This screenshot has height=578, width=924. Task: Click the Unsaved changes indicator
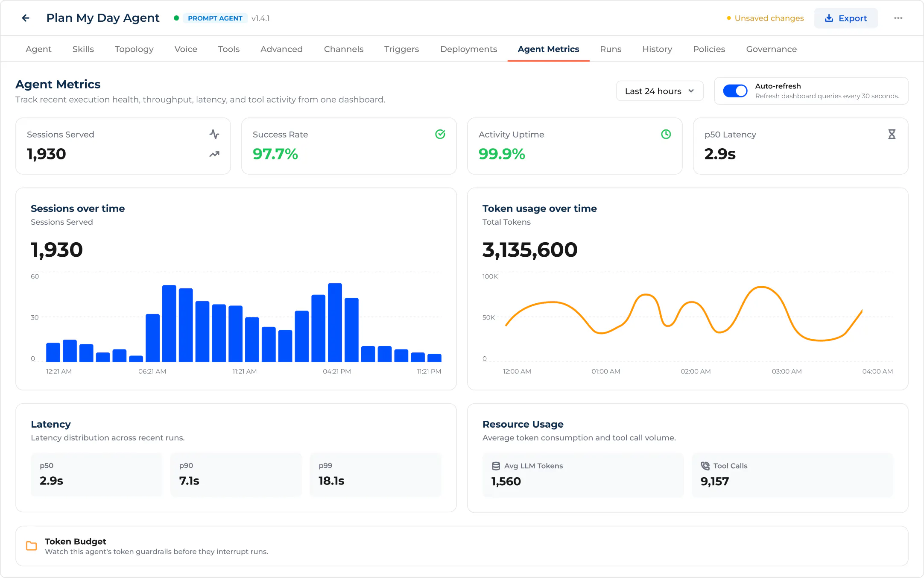[765, 18]
